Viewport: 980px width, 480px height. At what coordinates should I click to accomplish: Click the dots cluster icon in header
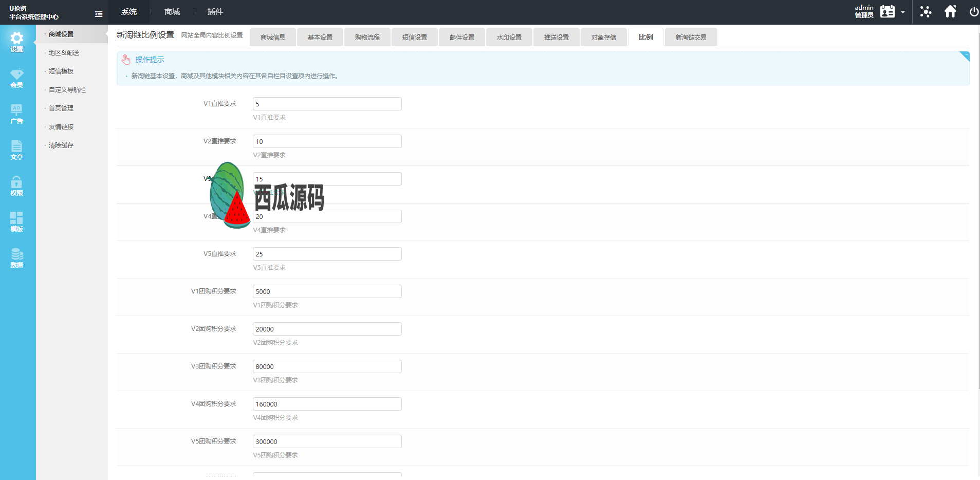pyautogui.click(x=926, y=12)
